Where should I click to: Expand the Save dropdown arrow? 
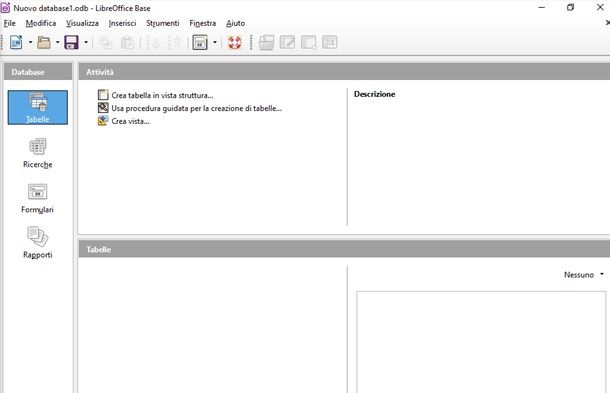[x=86, y=42]
